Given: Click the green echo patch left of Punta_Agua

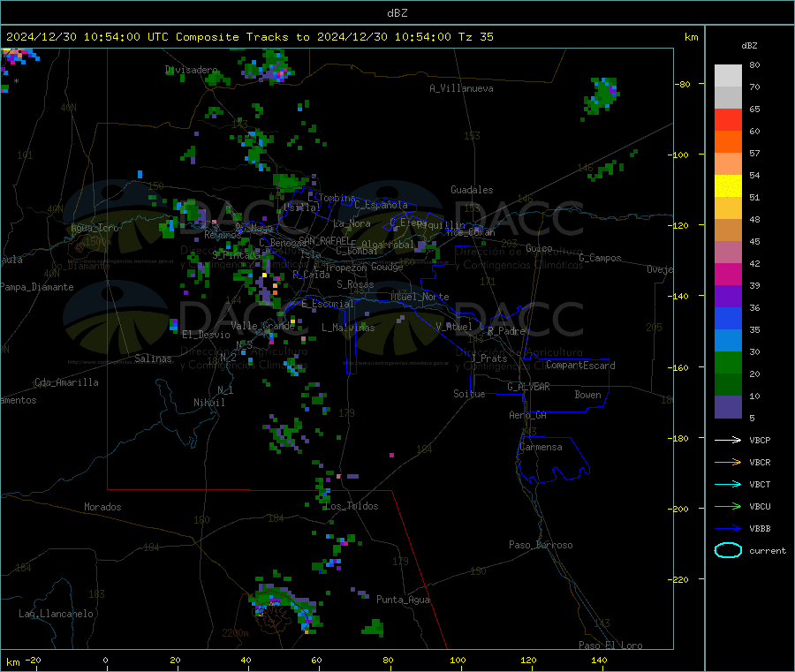Looking at the screenshot, I should [x=373, y=628].
